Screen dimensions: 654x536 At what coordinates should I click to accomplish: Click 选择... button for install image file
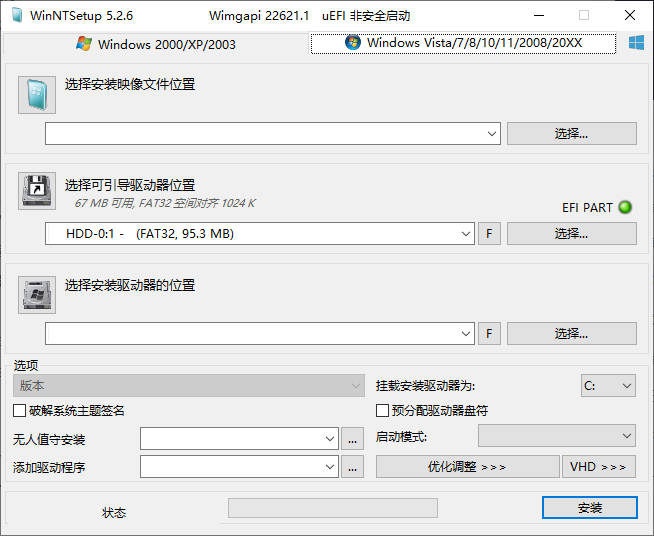click(x=572, y=134)
